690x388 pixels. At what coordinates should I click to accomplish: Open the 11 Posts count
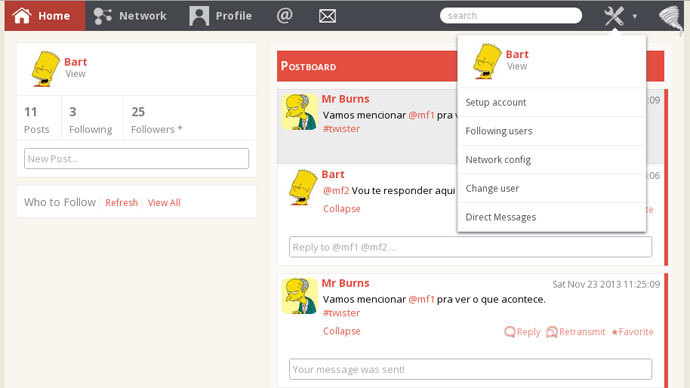(37, 120)
